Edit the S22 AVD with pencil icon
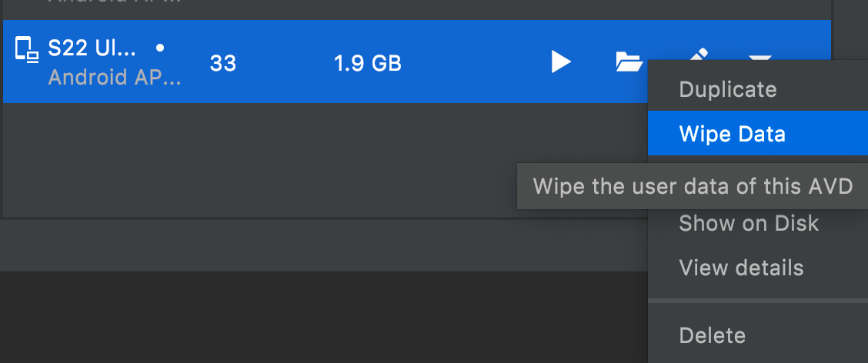 (698, 54)
